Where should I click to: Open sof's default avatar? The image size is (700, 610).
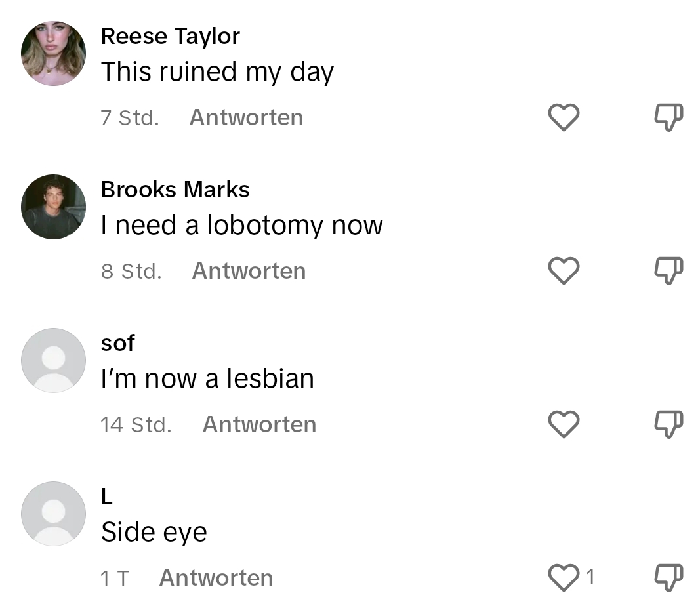tap(54, 361)
